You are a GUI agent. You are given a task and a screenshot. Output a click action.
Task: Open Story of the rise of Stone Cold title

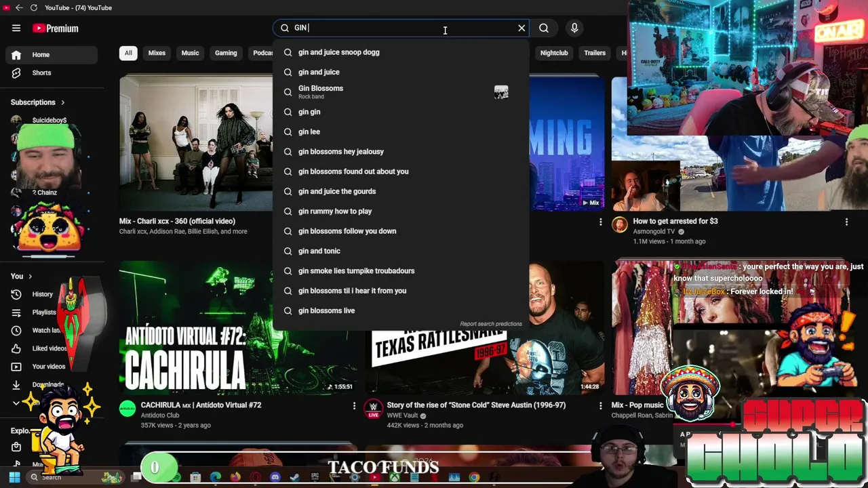click(476, 405)
